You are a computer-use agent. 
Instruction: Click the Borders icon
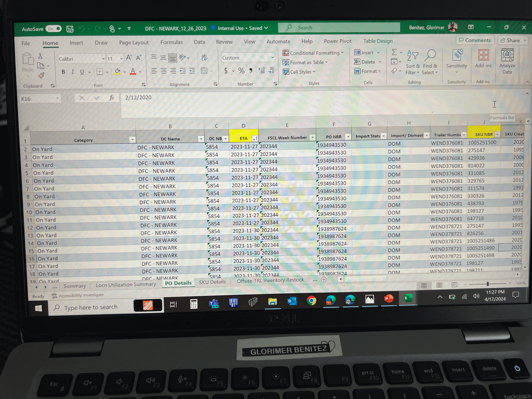pyautogui.click(x=99, y=71)
